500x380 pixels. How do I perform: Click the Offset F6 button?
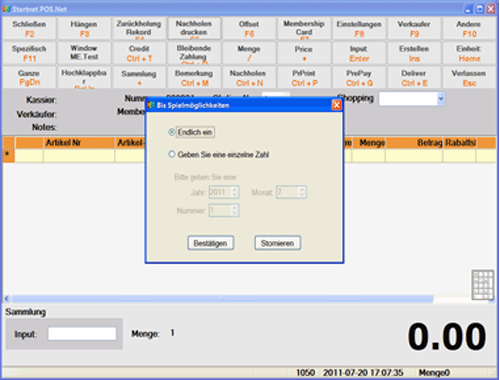[249, 29]
